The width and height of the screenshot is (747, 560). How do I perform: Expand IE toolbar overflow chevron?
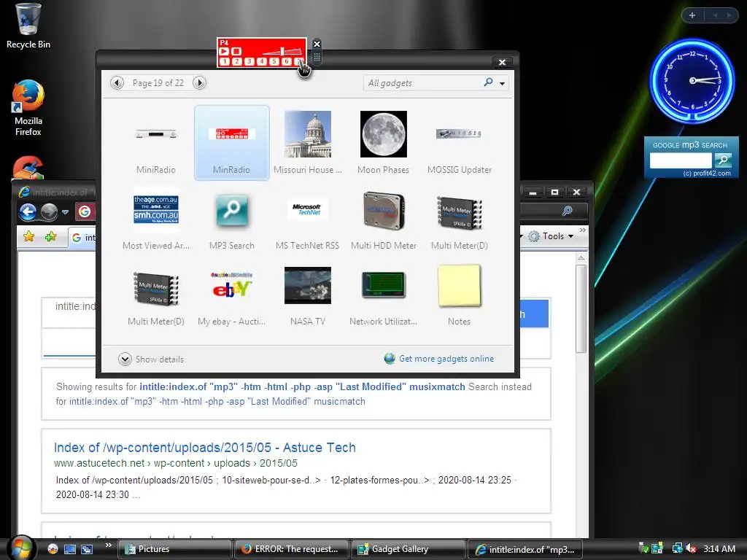tap(582, 231)
